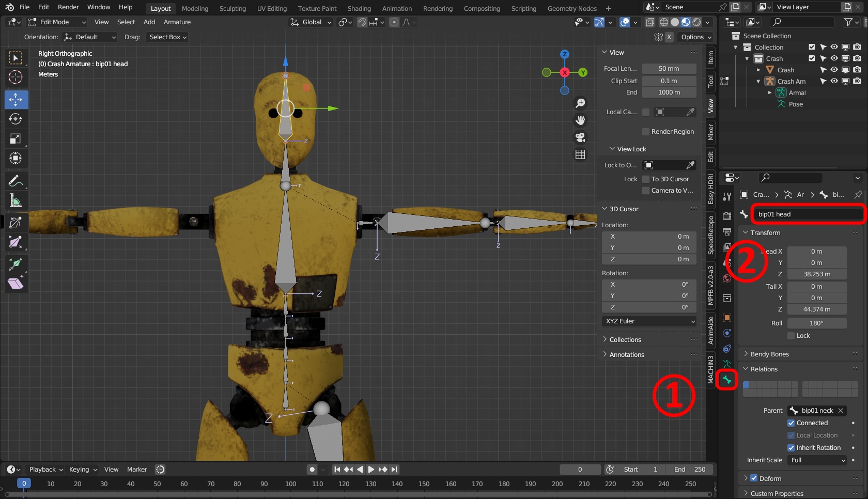Click the Options button in the viewport header
Screen dimensions: 868x499
pos(696,37)
